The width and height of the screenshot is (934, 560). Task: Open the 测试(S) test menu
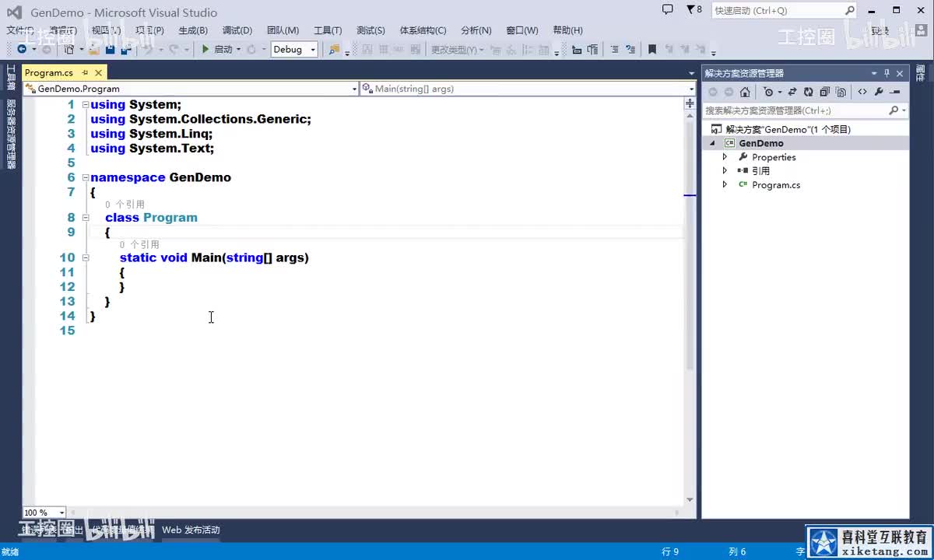[x=370, y=30]
